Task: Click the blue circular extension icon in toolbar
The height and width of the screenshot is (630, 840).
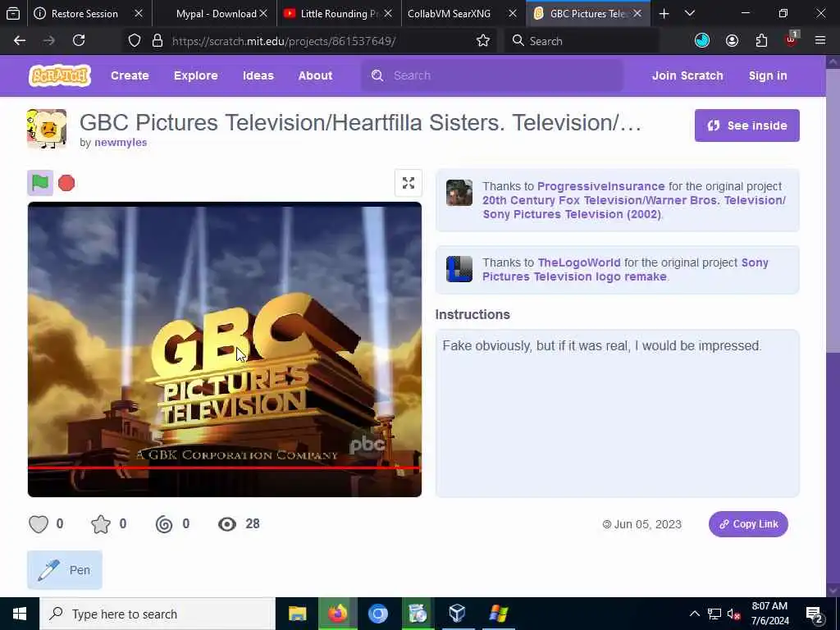Action: click(x=702, y=41)
